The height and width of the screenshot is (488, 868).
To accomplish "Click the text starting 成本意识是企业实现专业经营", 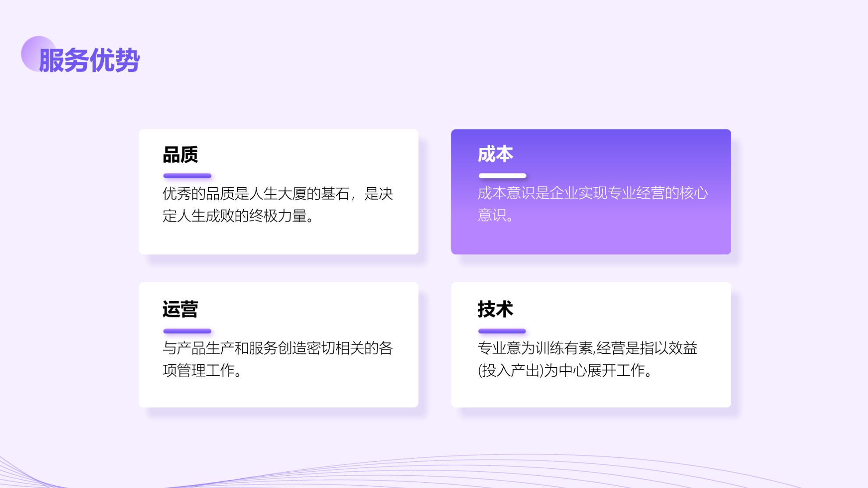I will coord(593,204).
